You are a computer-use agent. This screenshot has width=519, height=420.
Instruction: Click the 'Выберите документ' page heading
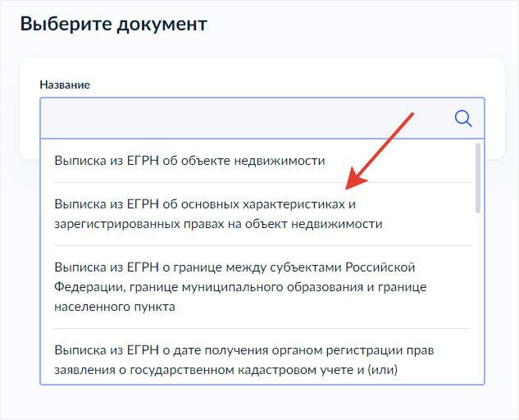(x=113, y=24)
